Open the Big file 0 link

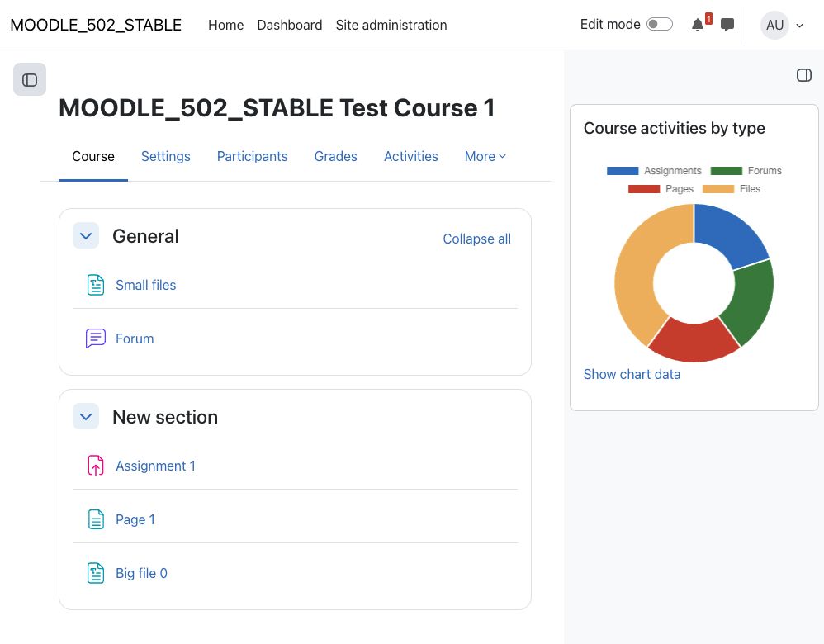[141, 573]
